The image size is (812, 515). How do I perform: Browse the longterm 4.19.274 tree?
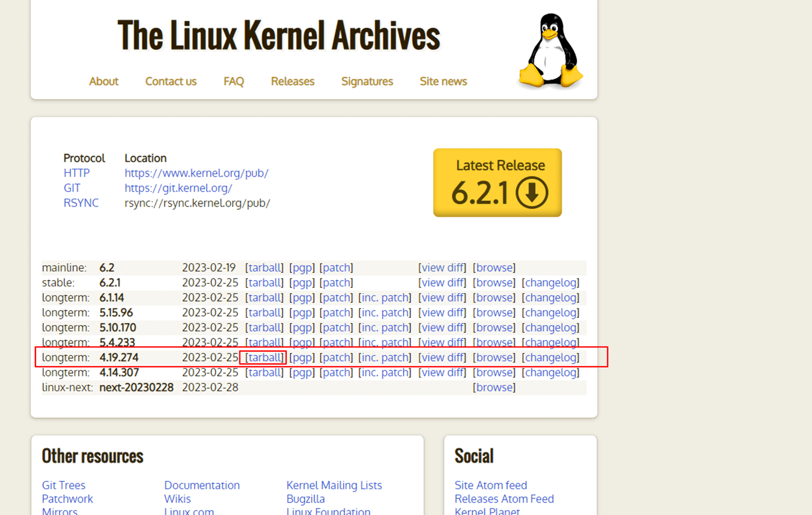point(494,357)
